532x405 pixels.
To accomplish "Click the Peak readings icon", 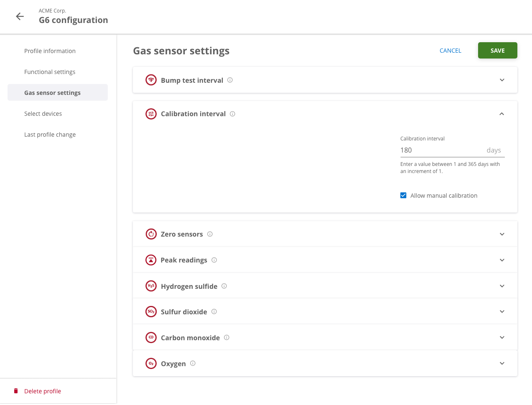I will click(151, 260).
